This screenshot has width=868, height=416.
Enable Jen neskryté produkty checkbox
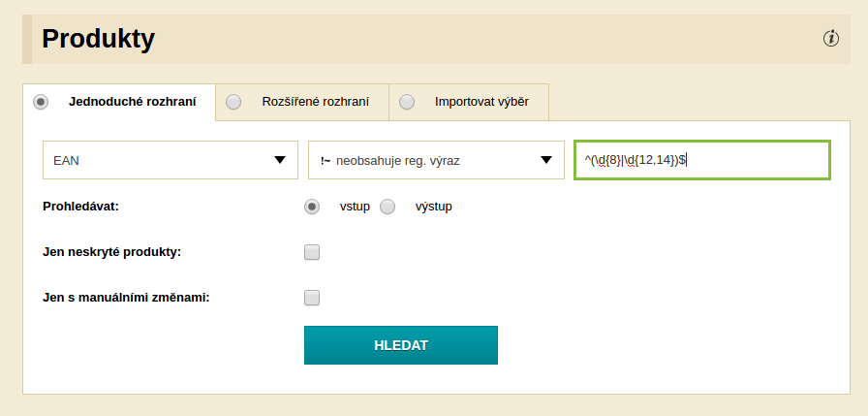pos(312,252)
